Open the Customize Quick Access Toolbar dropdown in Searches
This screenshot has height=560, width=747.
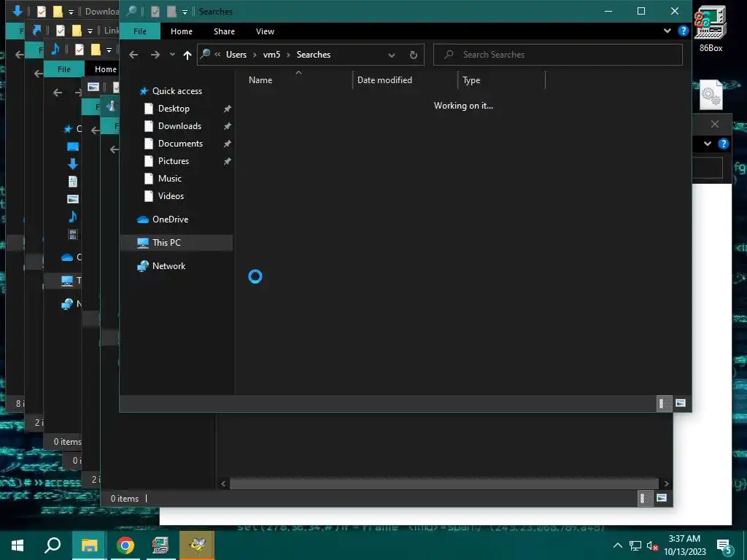[185, 12]
